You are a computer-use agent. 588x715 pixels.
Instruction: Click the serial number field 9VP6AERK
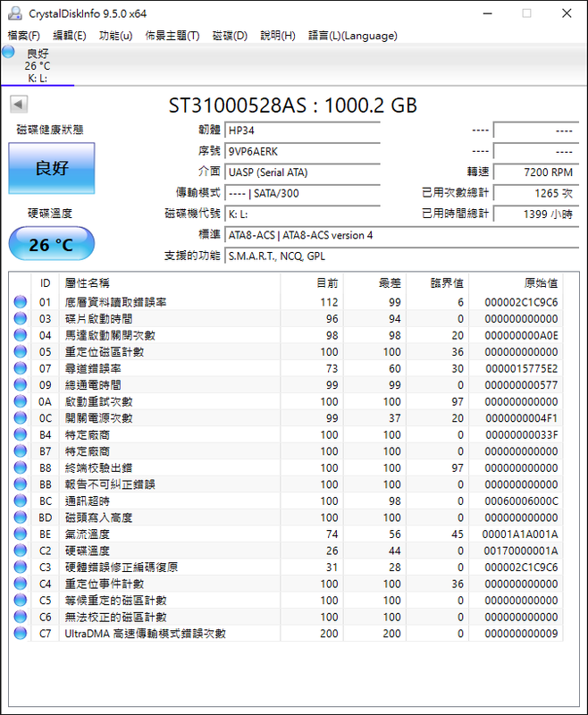pos(303,151)
